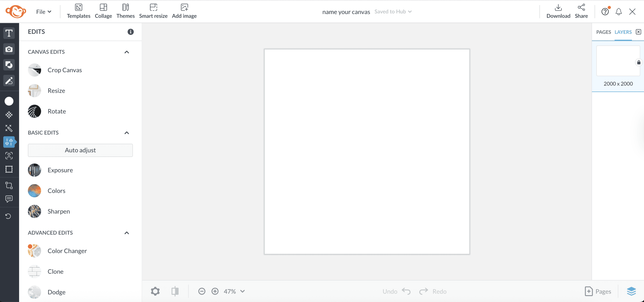The height and width of the screenshot is (302, 644).
Task: Select the blank canvas layer thumbnail
Action: tap(618, 61)
